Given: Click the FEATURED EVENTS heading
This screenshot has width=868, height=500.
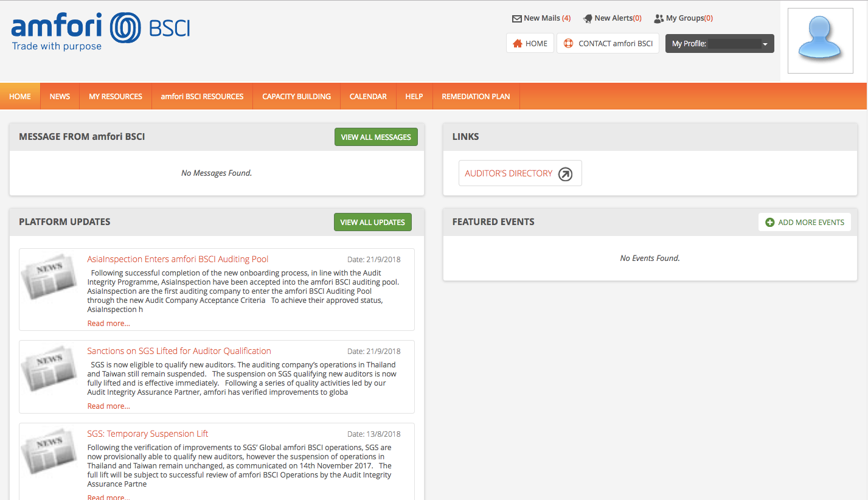Looking at the screenshot, I should coord(493,222).
